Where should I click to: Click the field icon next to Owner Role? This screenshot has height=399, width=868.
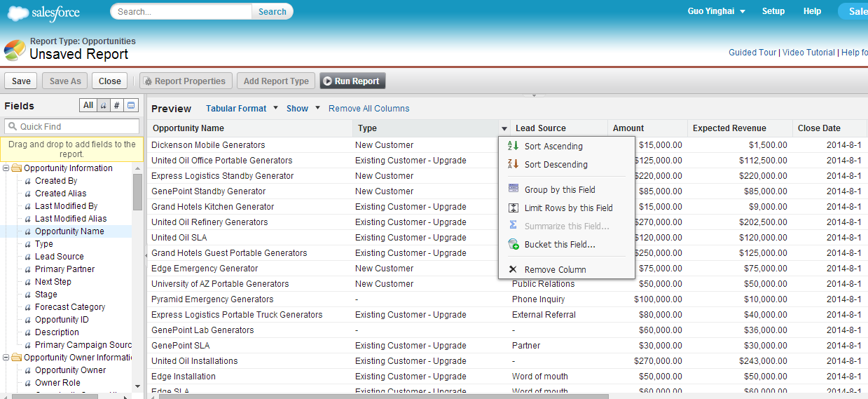point(28,383)
